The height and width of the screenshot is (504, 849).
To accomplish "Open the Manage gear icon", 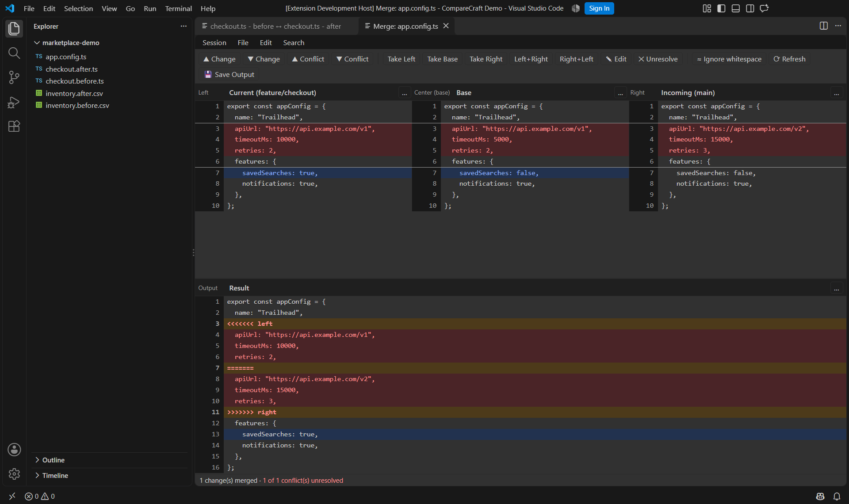I will coord(14,474).
